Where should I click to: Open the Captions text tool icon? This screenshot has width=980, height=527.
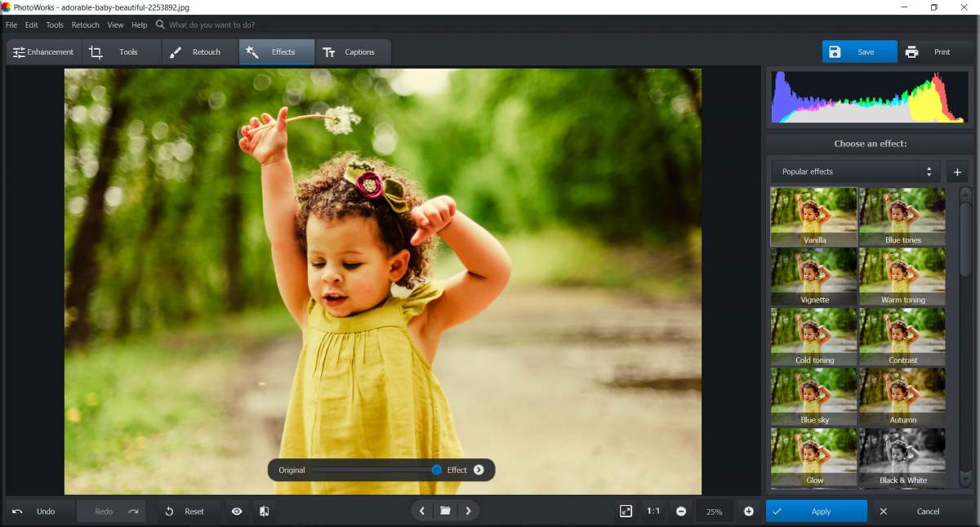tap(330, 51)
